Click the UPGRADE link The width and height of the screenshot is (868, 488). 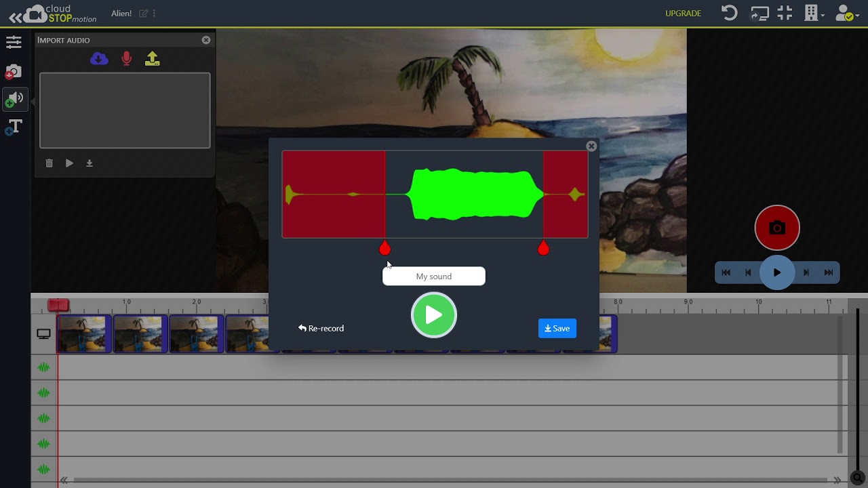683,14
